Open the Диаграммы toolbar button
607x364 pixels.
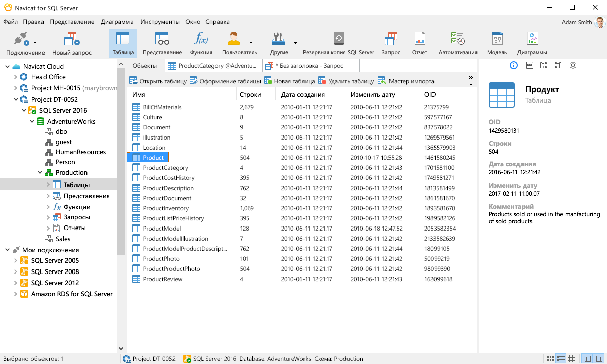click(x=532, y=43)
